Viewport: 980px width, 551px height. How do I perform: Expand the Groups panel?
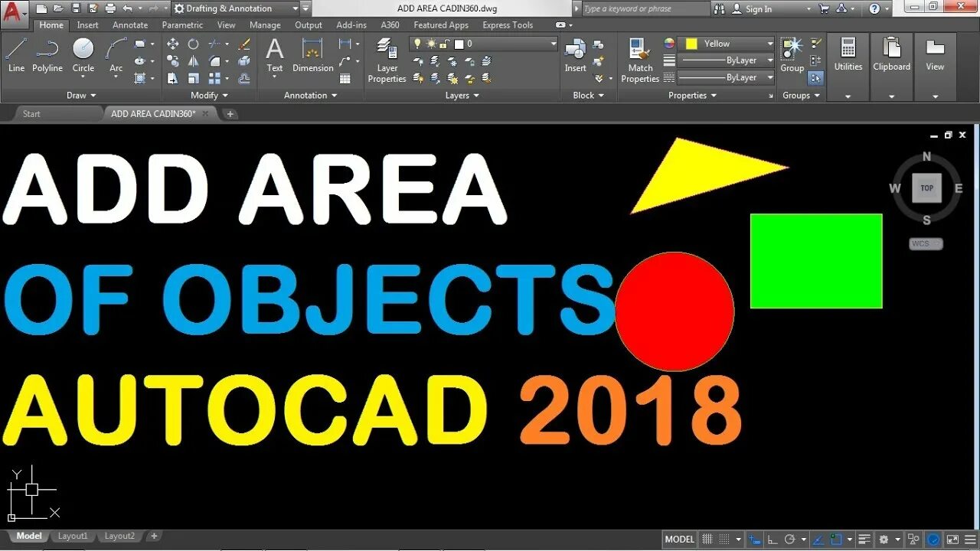point(802,95)
